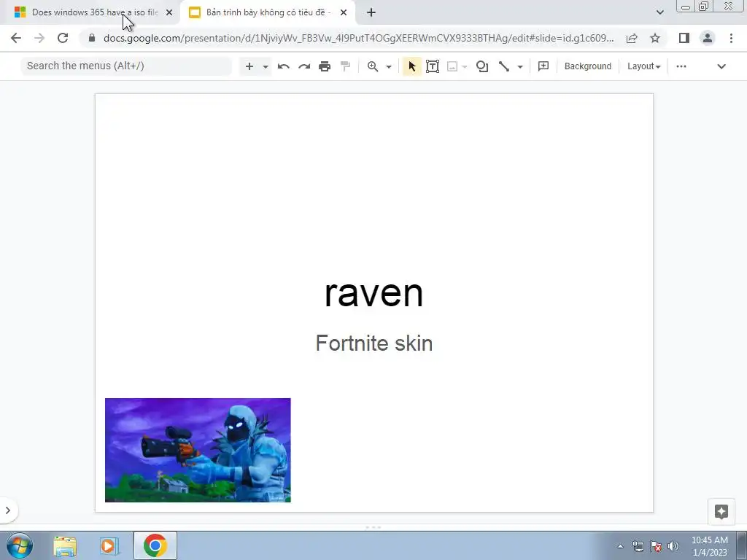This screenshot has height=560, width=747.
Task: Open the line type dropdown arrow
Action: coord(520,66)
